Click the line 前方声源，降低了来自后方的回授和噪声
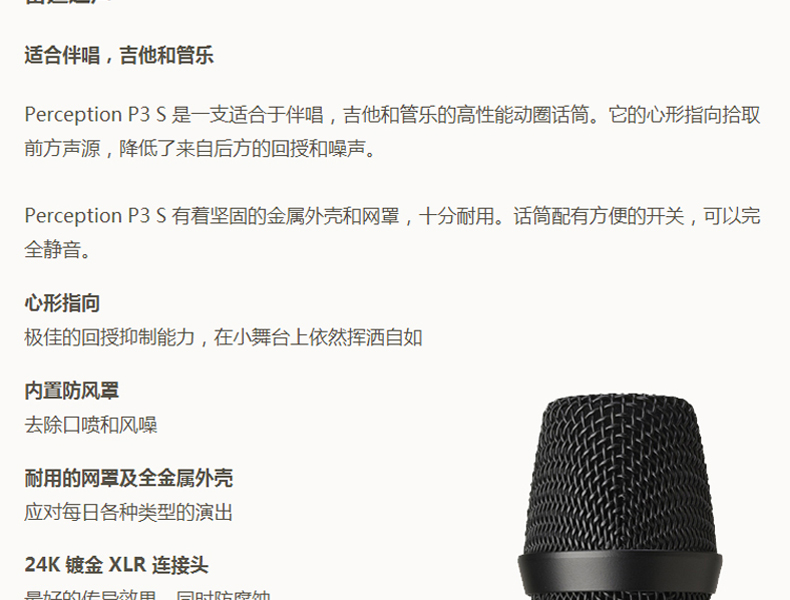The image size is (790, 600). tap(200, 148)
